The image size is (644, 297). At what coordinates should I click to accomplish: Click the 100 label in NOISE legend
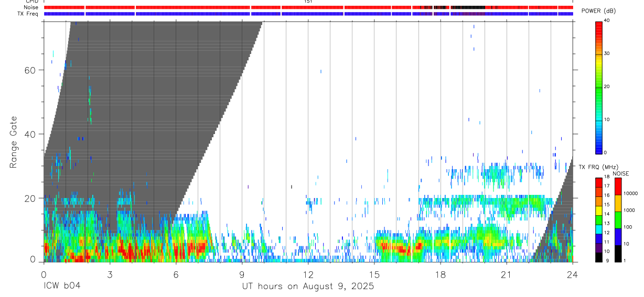[628, 227]
